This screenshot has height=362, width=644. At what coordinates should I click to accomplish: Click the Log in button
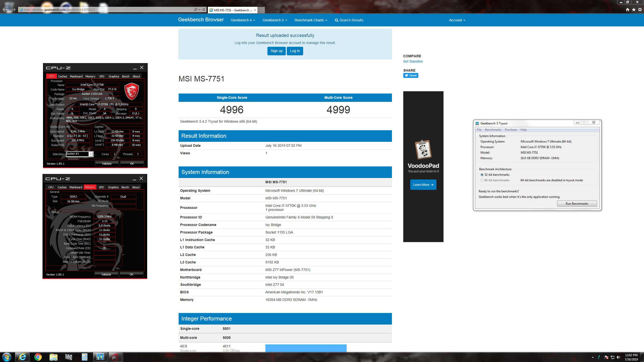tap(295, 51)
